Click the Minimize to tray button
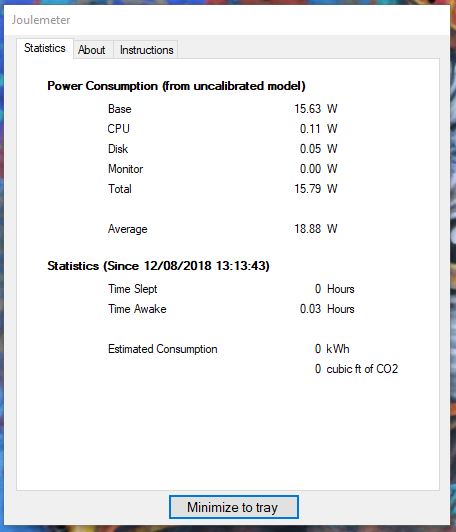Viewport: 456px width, 532px height. click(x=234, y=507)
